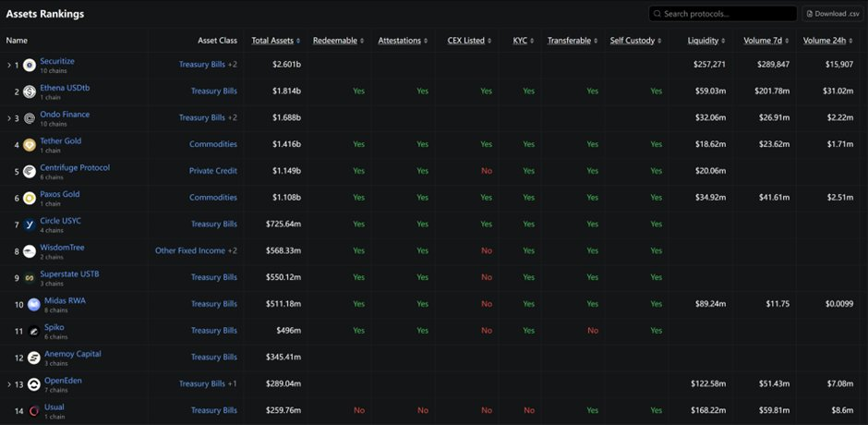The height and width of the screenshot is (425, 868).
Task: Open the Centrifuge Protocol link
Action: (75, 167)
